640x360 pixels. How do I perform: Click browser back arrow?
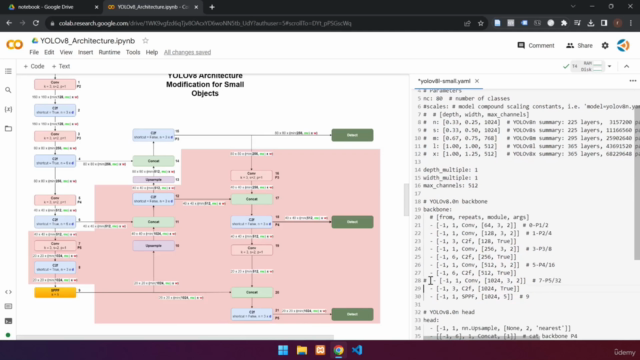(9, 23)
